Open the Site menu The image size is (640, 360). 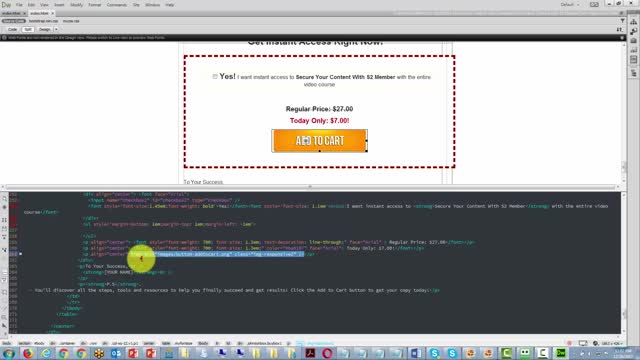(x=136, y=5)
